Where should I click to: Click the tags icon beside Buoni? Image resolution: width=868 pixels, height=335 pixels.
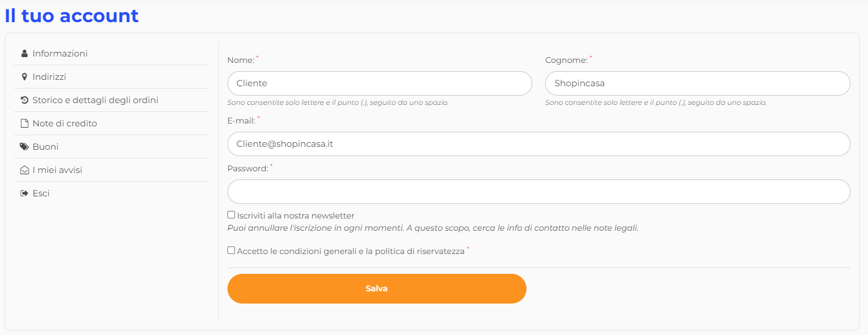tap(24, 147)
